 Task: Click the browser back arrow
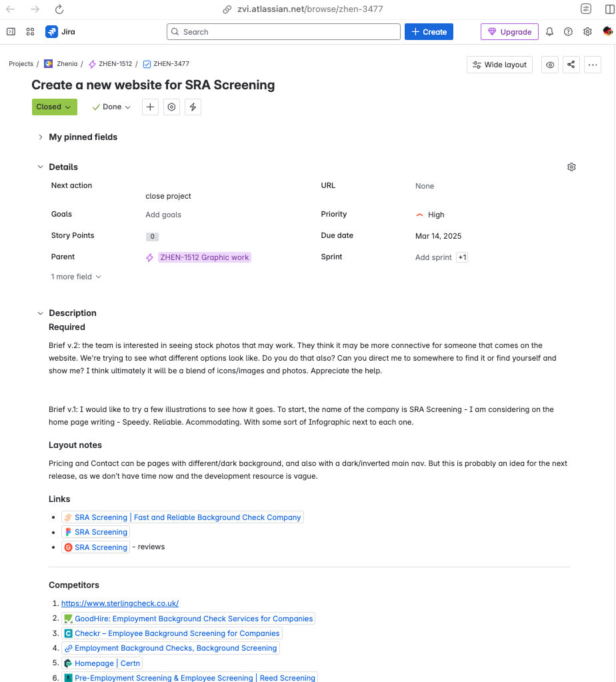coord(11,9)
